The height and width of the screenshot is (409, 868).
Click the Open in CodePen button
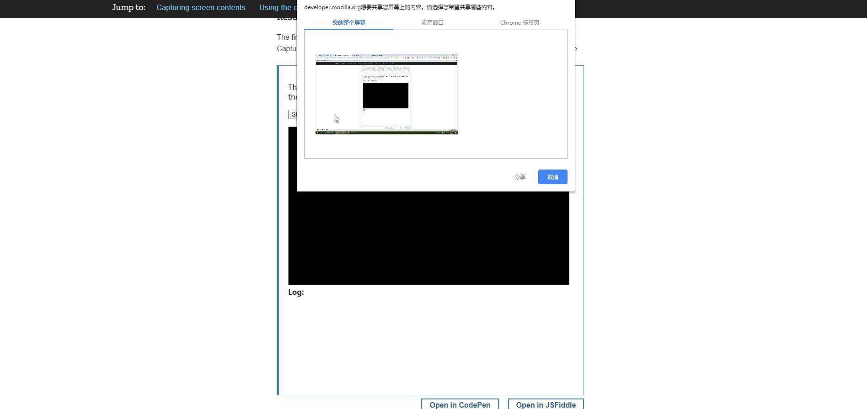tap(460, 404)
